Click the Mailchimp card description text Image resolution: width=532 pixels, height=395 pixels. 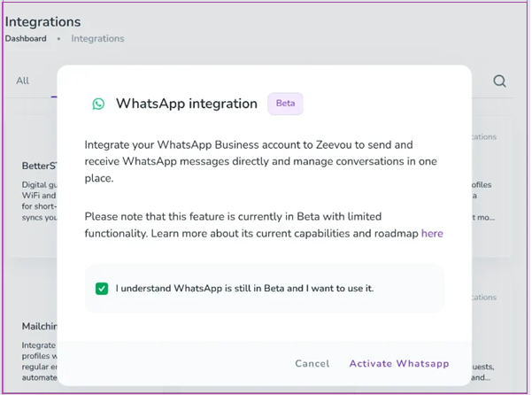39,361
